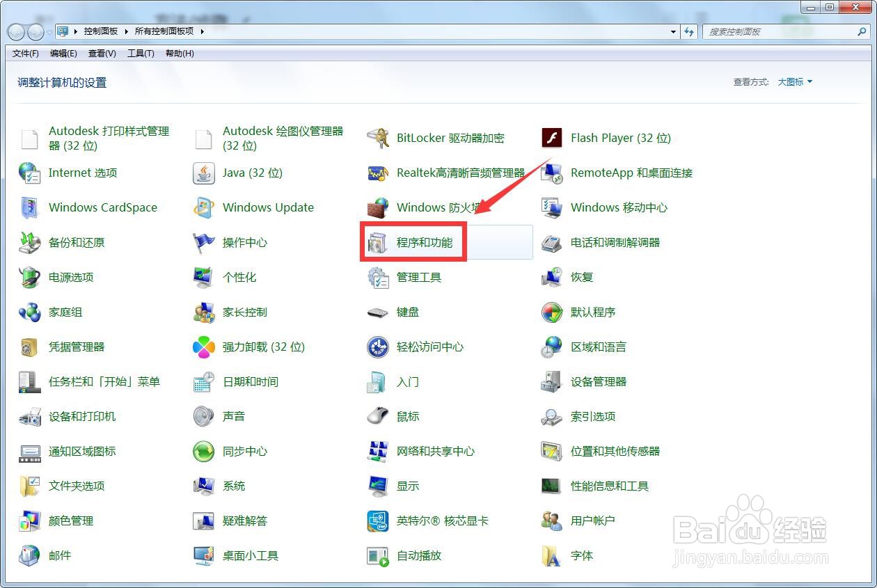Open the Flash Player (32 位) icon

point(552,138)
